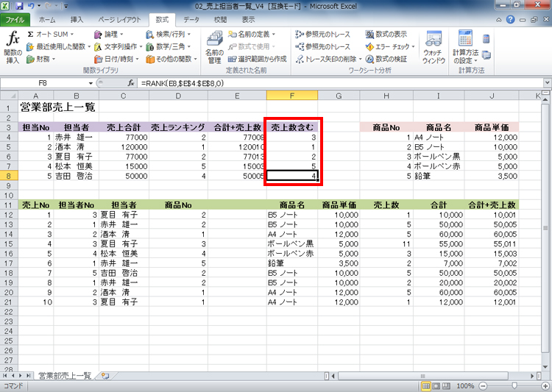Open the Math/Trig (数学/三角) functions menu
This screenshot has height=392, width=552.
[x=169, y=46]
